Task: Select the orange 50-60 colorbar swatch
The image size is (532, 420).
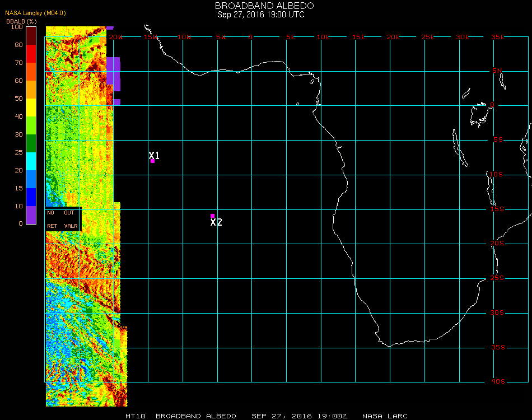Action: (31, 90)
